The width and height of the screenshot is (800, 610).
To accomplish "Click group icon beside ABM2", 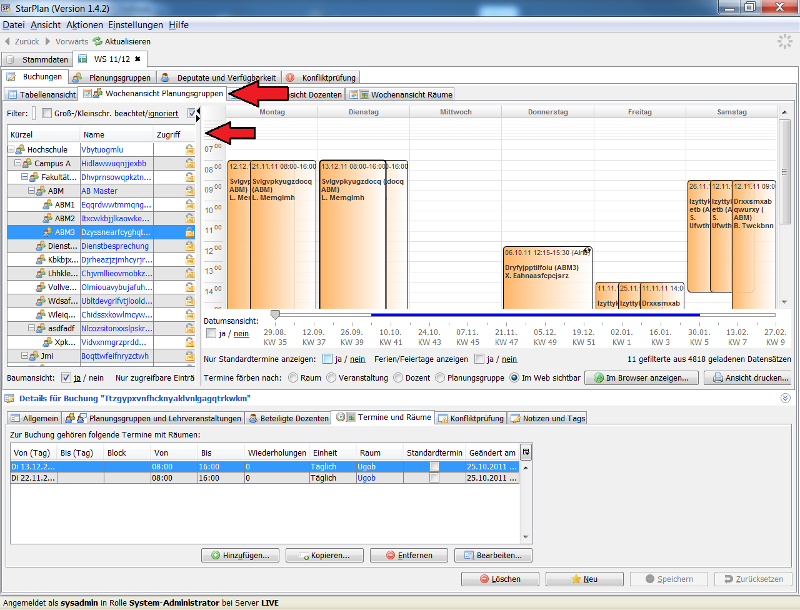I will point(47,218).
